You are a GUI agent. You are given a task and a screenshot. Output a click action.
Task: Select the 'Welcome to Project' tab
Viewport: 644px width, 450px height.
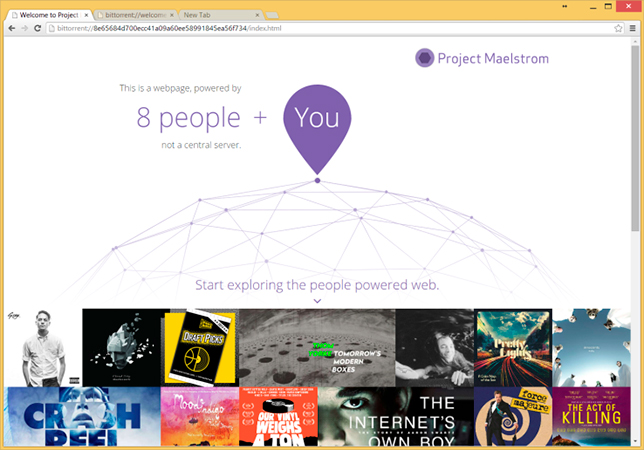(x=48, y=15)
